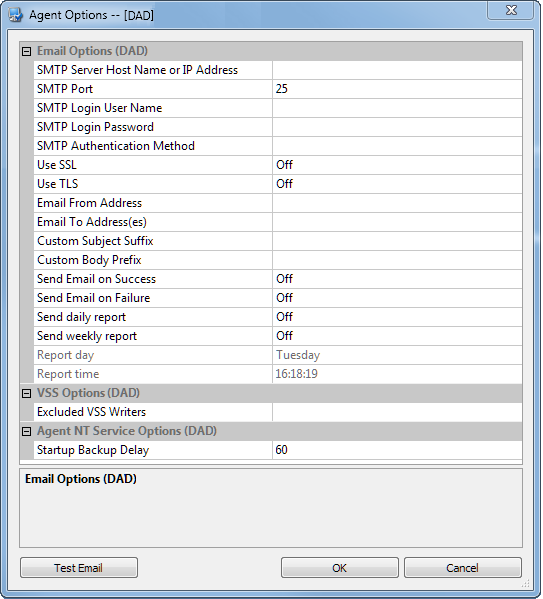Image resolution: width=543 pixels, height=599 pixels.
Task: Select the SMTP Login User Name label
Action: (x=99, y=108)
